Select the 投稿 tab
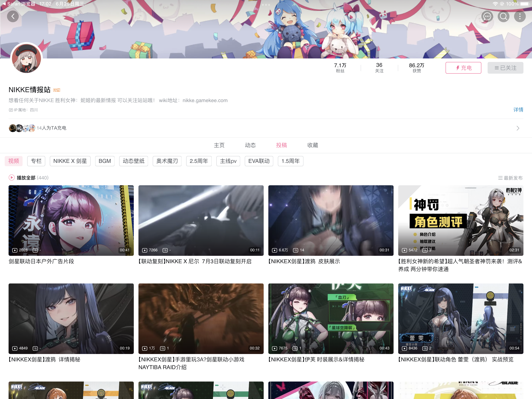This screenshot has width=532, height=399. [x=281, y=145]
